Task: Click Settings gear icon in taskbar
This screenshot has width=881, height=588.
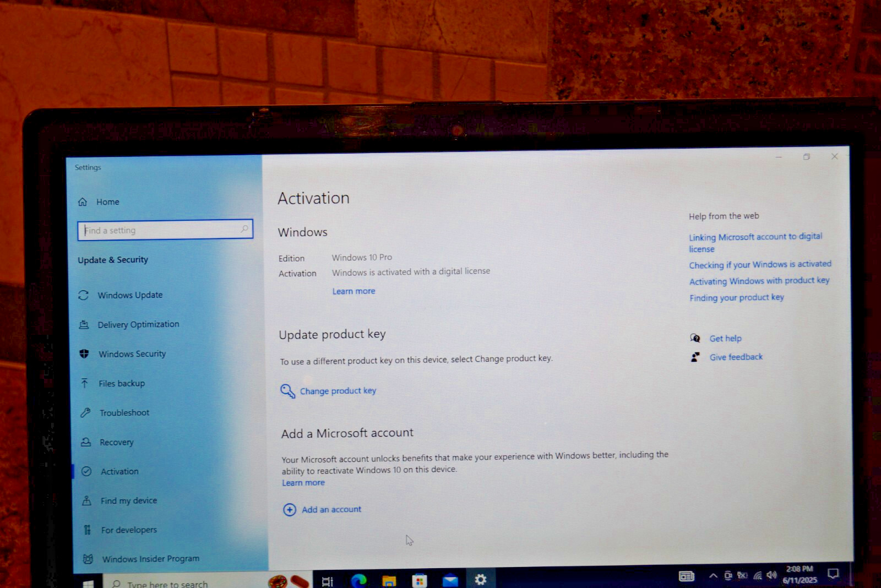Action: click(x=481, y=579)
